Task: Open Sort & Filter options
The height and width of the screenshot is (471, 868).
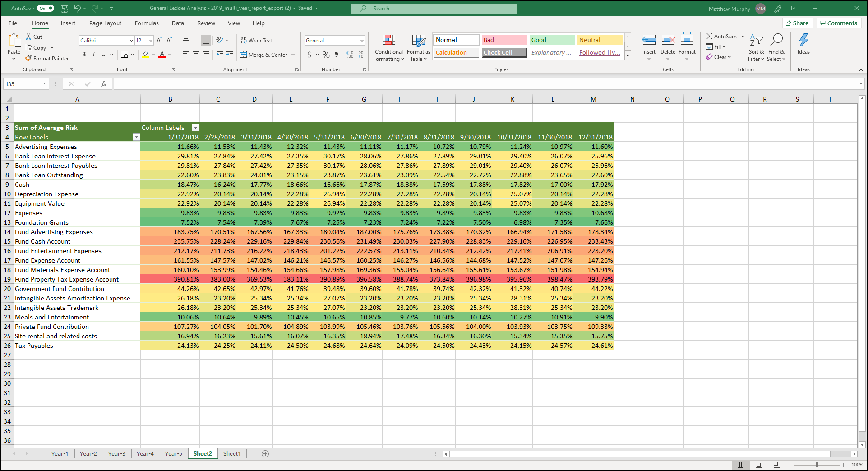Action: click(756, 47)
